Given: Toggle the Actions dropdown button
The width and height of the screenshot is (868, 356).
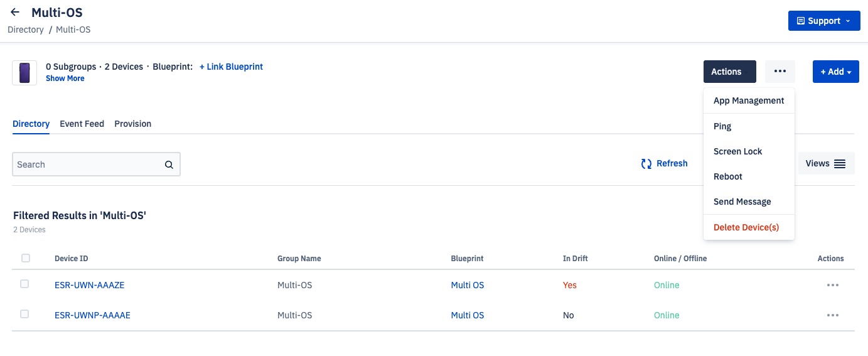Looking at the screenshot, I should pyautogui.click(x=730, y=72).
